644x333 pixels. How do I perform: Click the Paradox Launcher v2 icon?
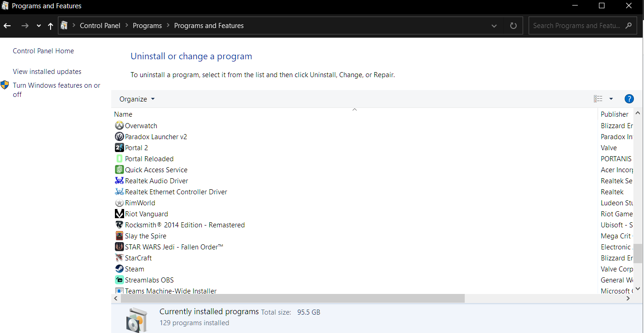119,136
